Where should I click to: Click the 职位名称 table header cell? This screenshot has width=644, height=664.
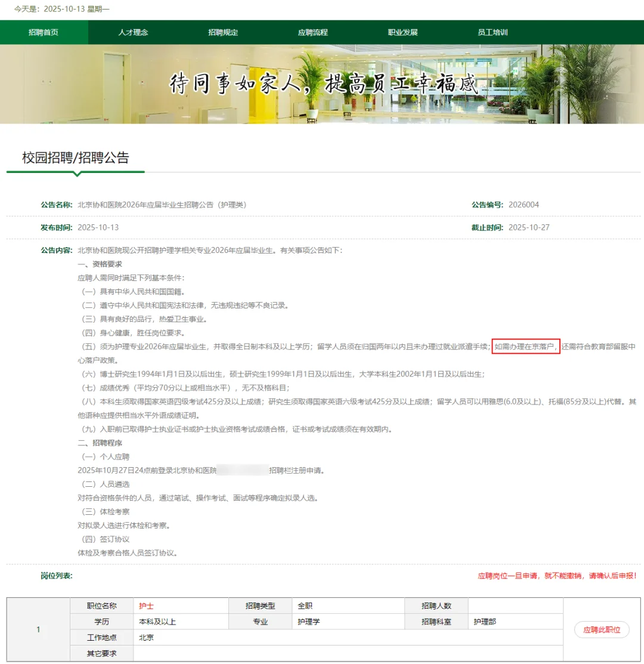click(x=101, y=606)
